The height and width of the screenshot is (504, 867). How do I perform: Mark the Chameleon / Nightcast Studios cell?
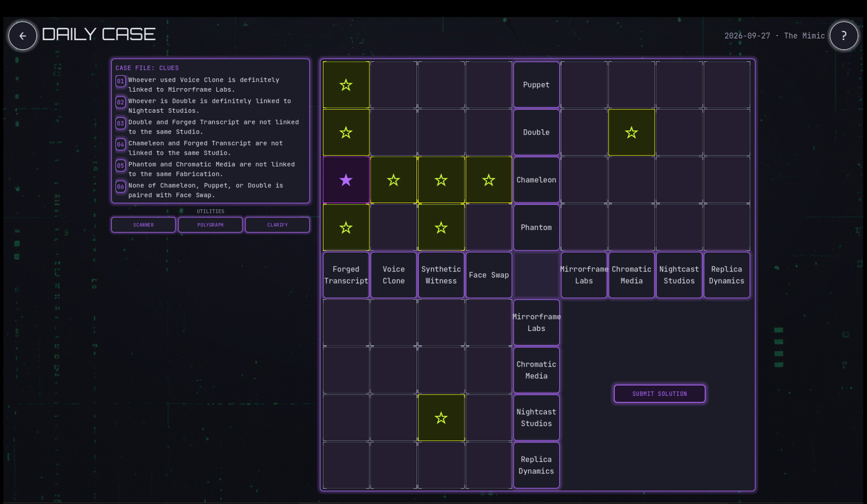pos(679,180)
